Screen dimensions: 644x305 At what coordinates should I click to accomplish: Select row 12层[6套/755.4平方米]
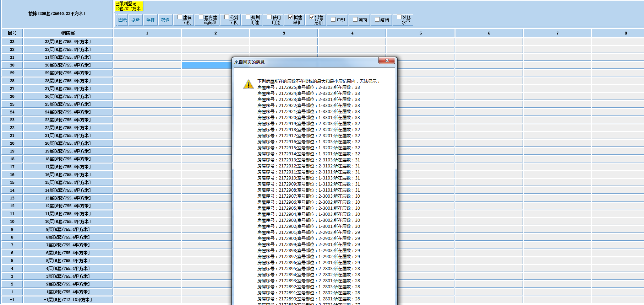pyautogui.click(x=68, y=206)
